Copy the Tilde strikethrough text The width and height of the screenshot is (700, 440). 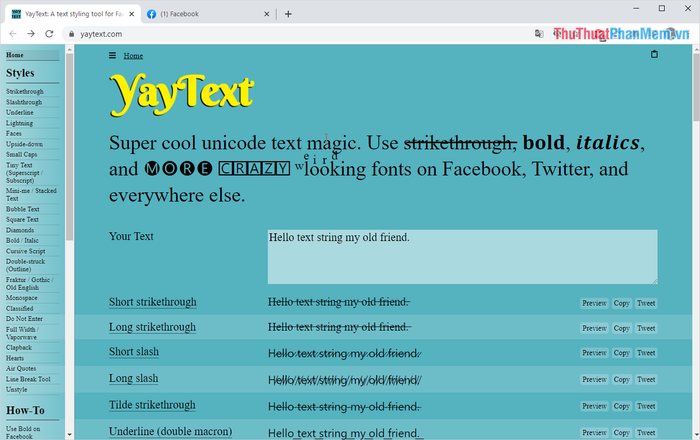pos(621,407)
